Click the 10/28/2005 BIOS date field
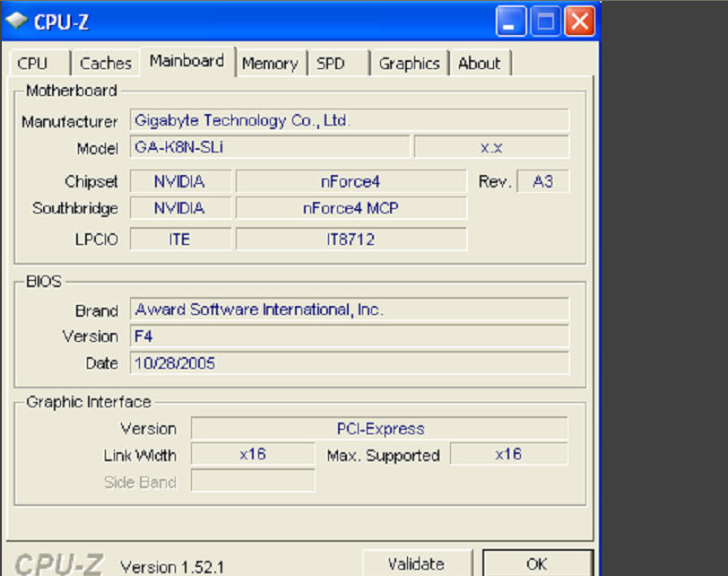The width and height of the screenshot is (728, 576). (349, 362)
